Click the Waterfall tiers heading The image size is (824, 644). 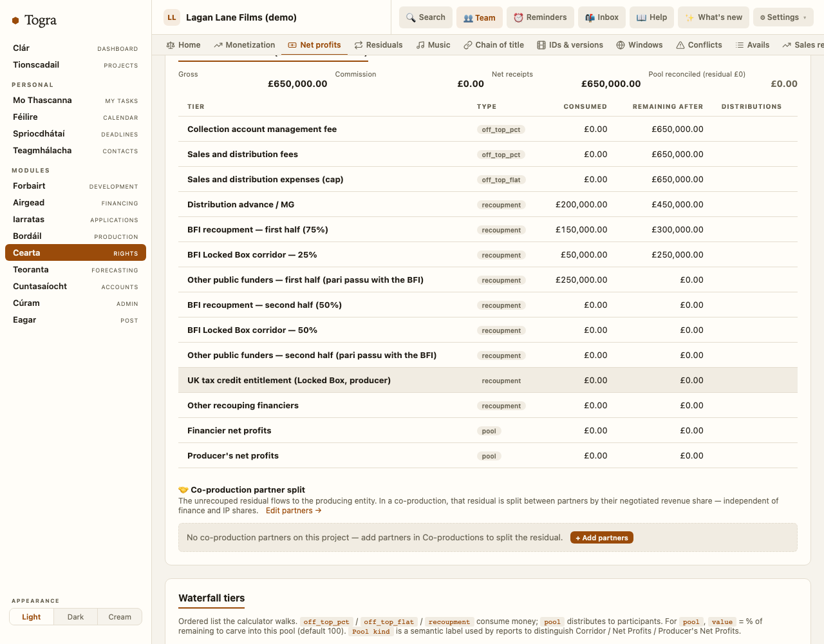pos(212,598)
